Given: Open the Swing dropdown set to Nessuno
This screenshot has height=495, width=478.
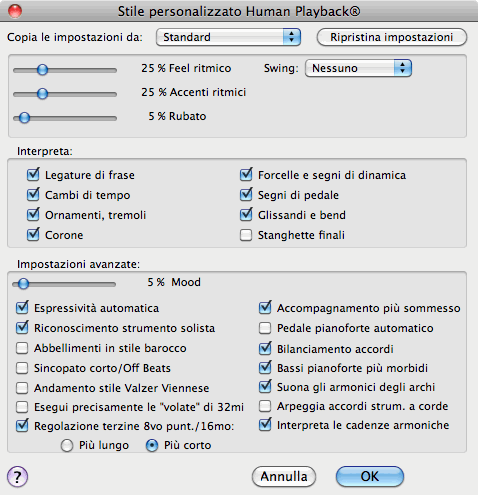Looking at the screenshot, I should (x=358, y=68).
